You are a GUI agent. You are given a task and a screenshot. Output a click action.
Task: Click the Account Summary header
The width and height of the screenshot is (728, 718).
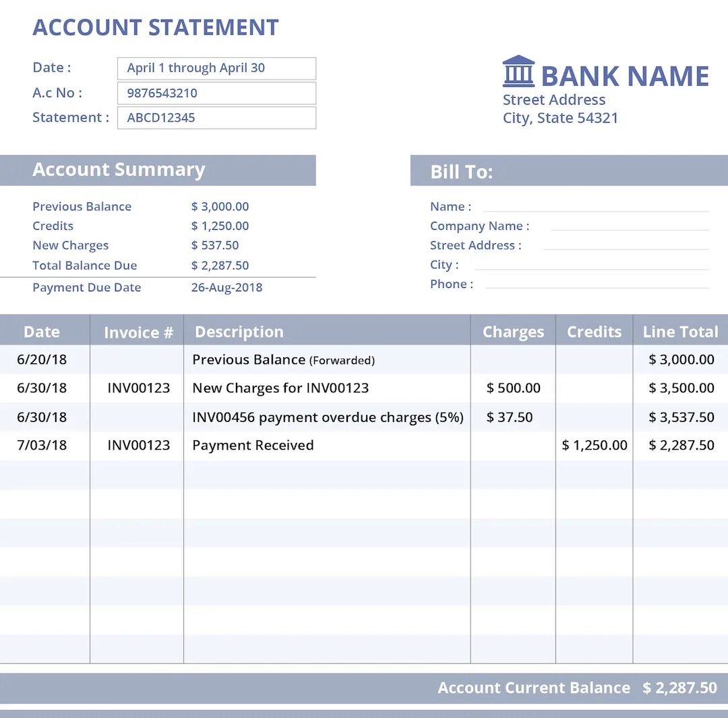coord(158,171)
